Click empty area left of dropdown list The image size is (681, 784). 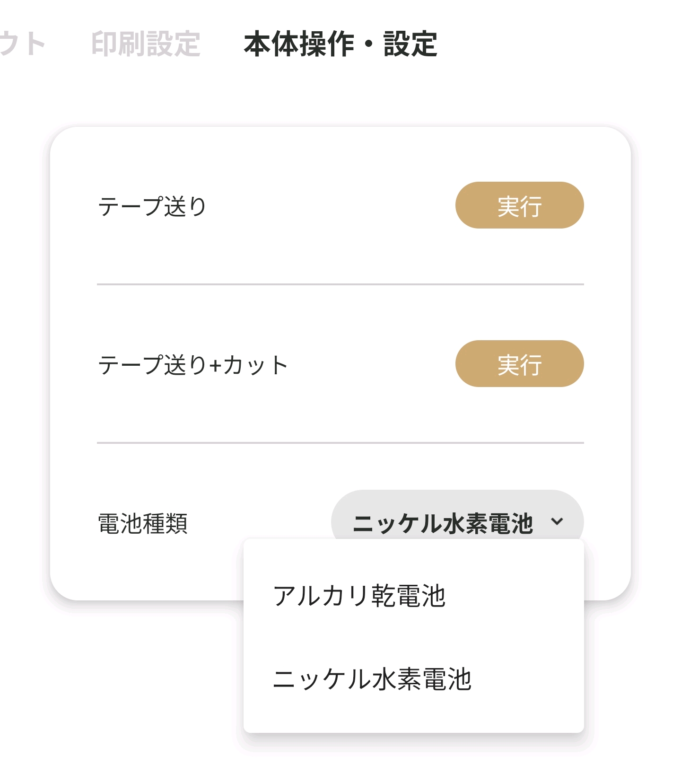pos(142,672)
